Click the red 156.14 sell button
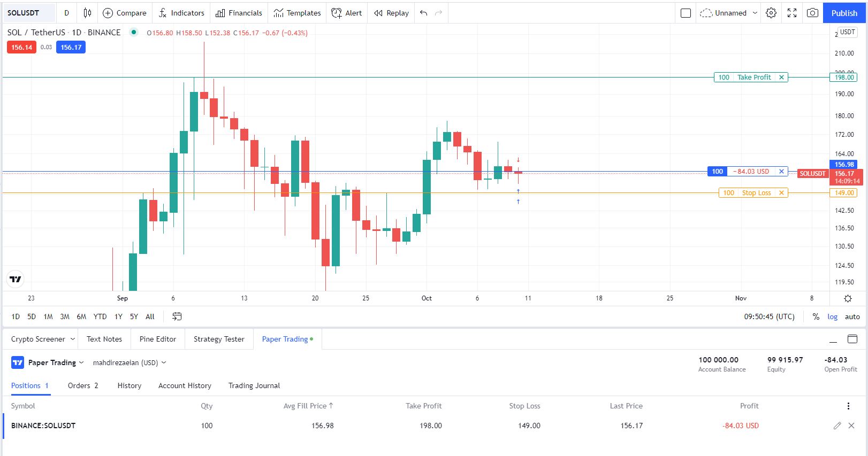The height and width of the screenshot is (456, 868). pyautogui.click(x=21, y=47)
